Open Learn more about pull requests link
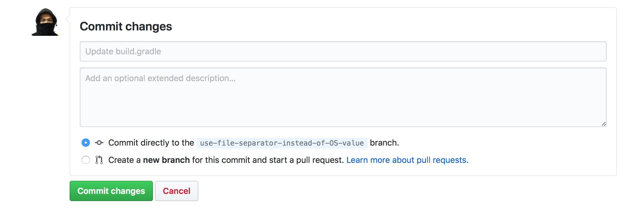Viewport: 644px width, 213px height. pyautogui.click(x=407, y=160)
